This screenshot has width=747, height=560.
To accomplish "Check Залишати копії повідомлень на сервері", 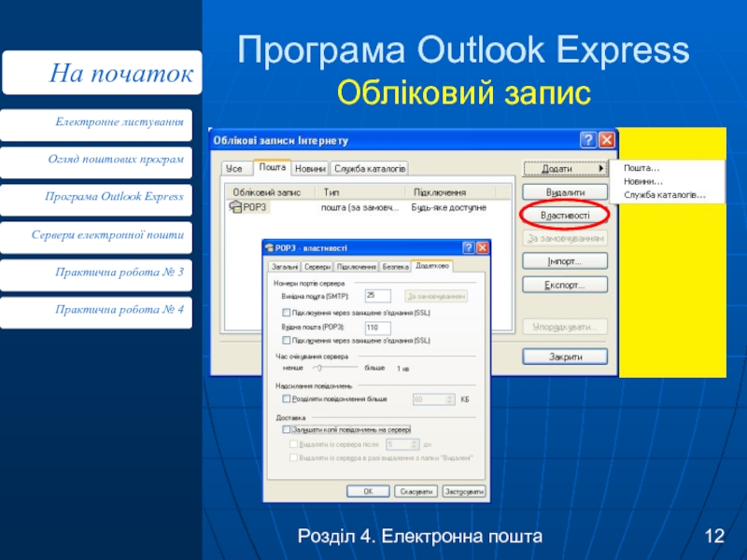I will click(x=287, y=429).
